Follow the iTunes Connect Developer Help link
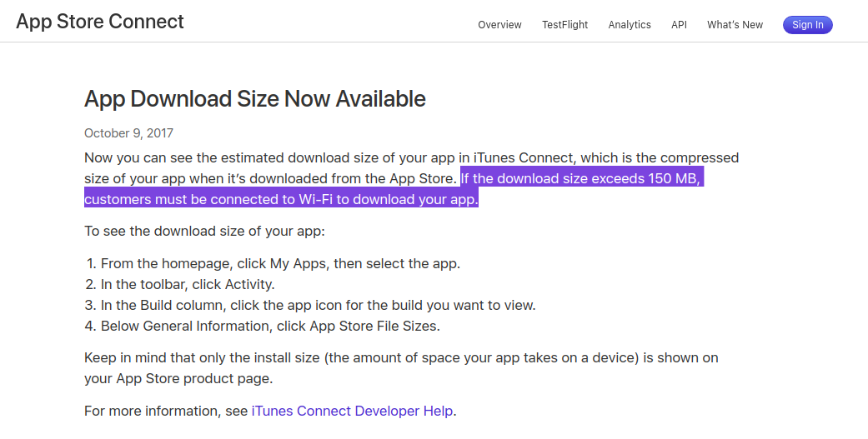Viewport: 868px width, 439px height. tap(352, 411)
